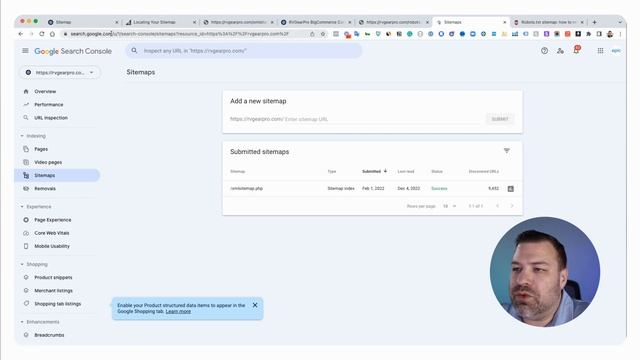Viewport: 640px width, 360px height.
Task: Open the Chrome extensions puzzle icon
Action: [589, 34]
